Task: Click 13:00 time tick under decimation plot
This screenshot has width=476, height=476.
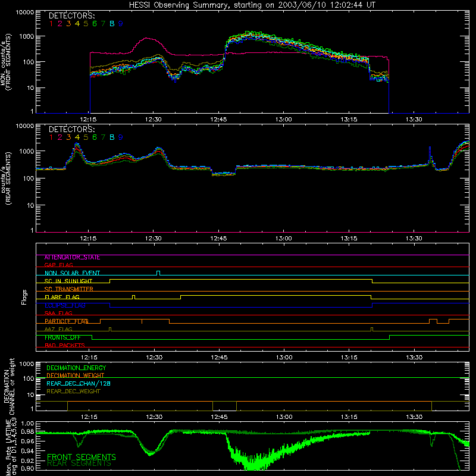Action: tap(284, 417)
